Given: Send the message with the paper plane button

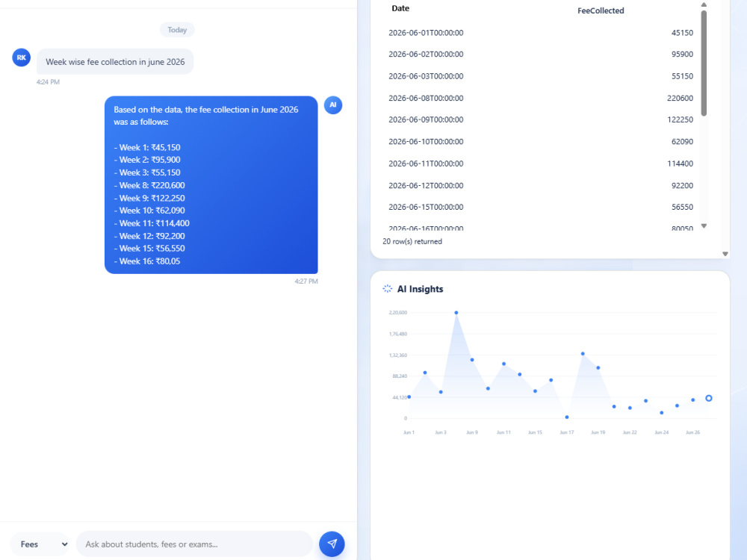Looking at the screenshot, I should pos(332,544).
